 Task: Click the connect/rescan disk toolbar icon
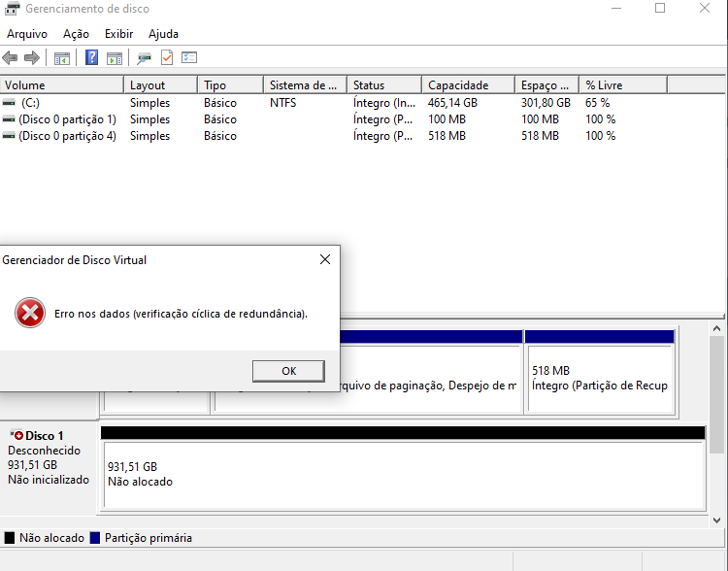tap(144, 58)
